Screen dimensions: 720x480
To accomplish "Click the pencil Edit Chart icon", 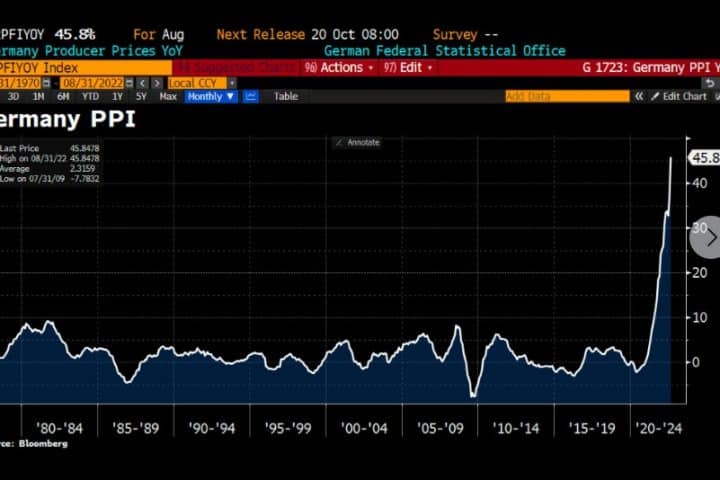I will [x=656, y=96].
